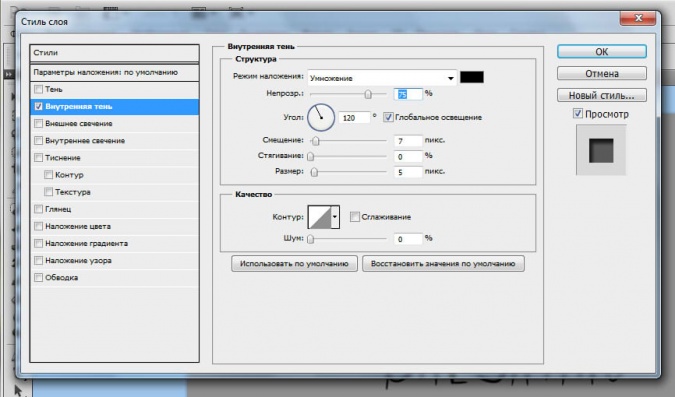Click the OK button
The image size is (675, 397).
point(601,52)
